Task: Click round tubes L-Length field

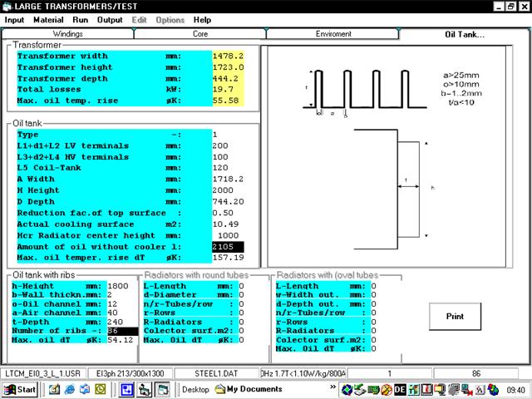Action: coord(241,286)
